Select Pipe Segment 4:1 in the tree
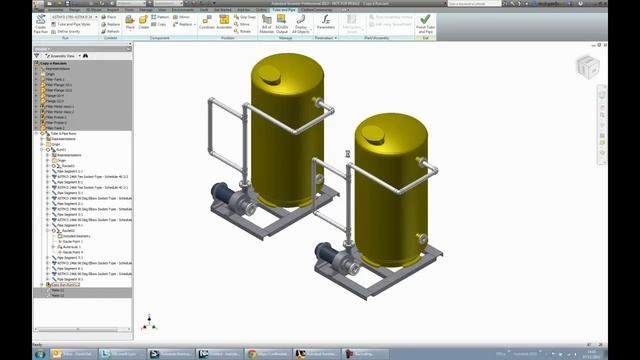640x360 pixels. tap(70, 225)
